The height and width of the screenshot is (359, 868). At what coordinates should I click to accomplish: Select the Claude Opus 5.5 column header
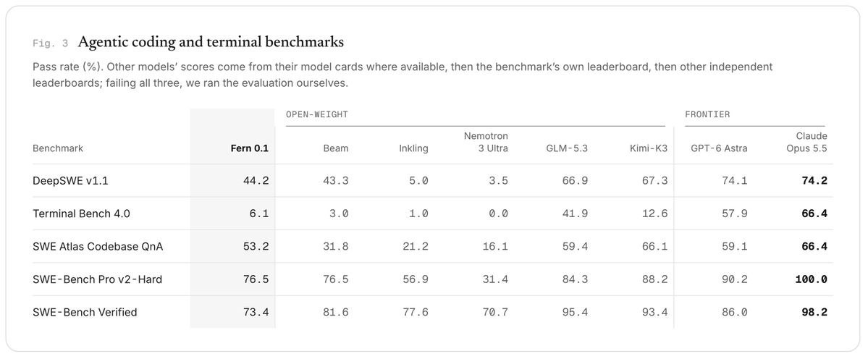(x=806, y=142)
